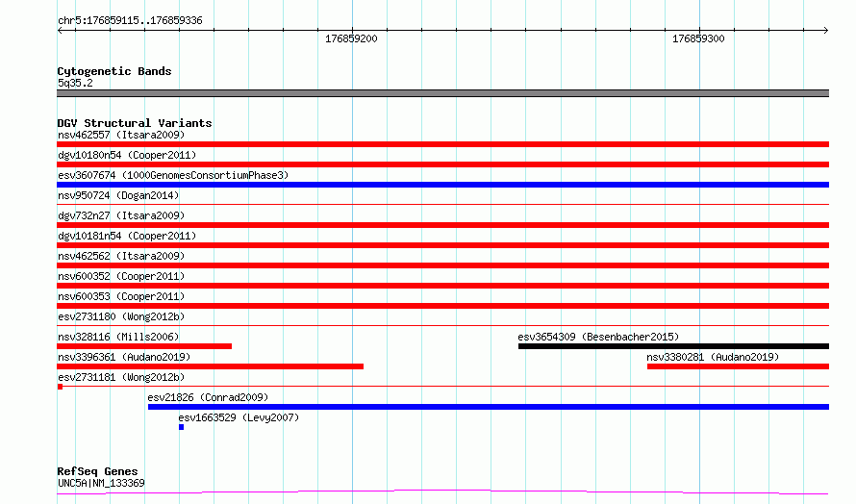Click ruler position 176859200
This screenshot has width=856, height=504.
coord(351,38)
